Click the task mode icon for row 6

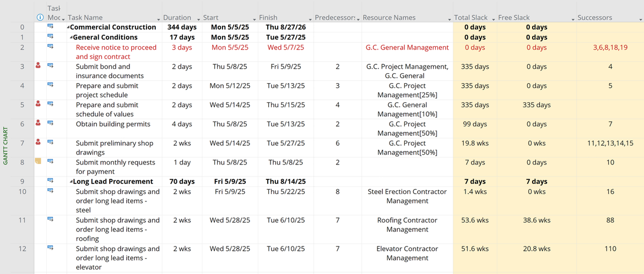click(x=51, y=123)
